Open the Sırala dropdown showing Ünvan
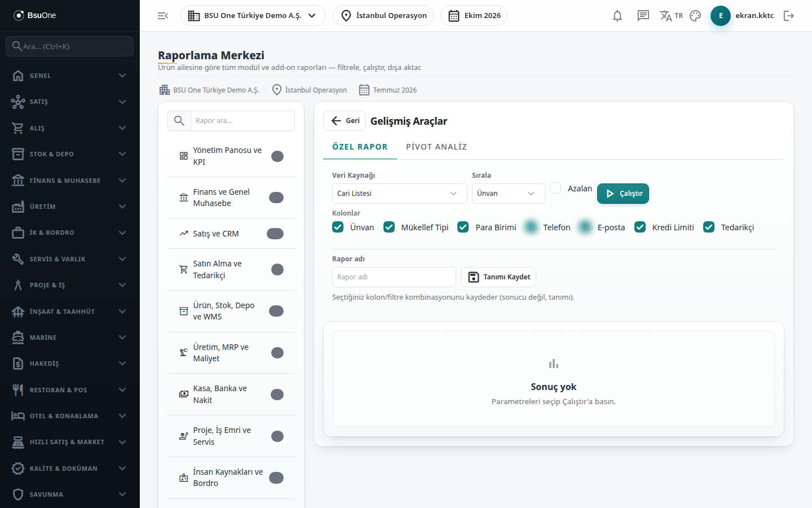Screen dimensions: 812x508 [x=509, y=194]
